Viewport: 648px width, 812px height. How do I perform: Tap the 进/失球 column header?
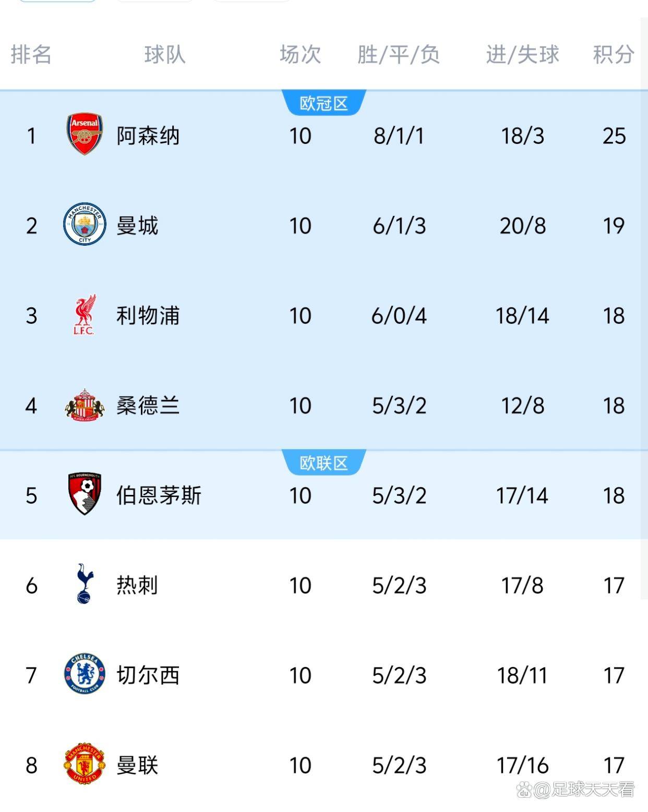tap(522, 54)
